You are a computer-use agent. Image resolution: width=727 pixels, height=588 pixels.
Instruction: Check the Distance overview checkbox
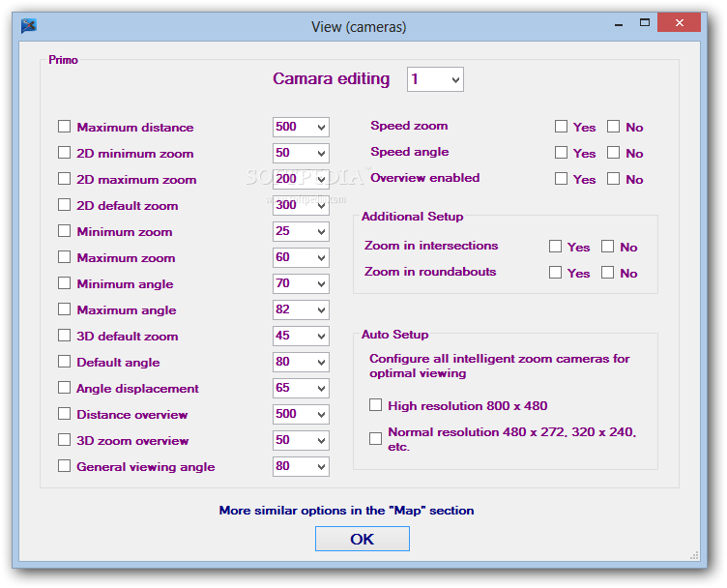(64, 414)
